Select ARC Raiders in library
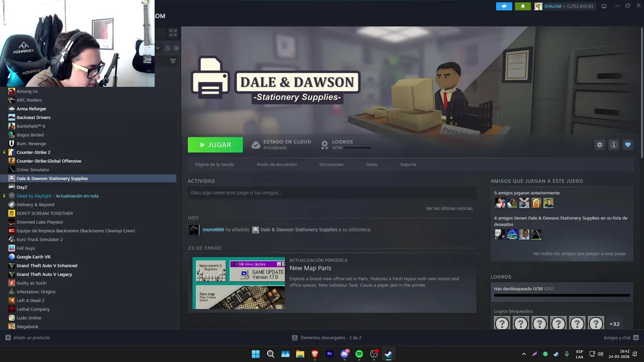Viewport: 644px width, 362px height. pyautogui.click(x=29, y=100)
